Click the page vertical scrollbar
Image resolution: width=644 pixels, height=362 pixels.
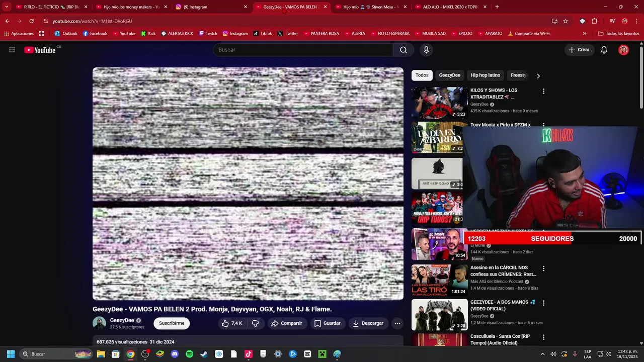pos(641,78)
